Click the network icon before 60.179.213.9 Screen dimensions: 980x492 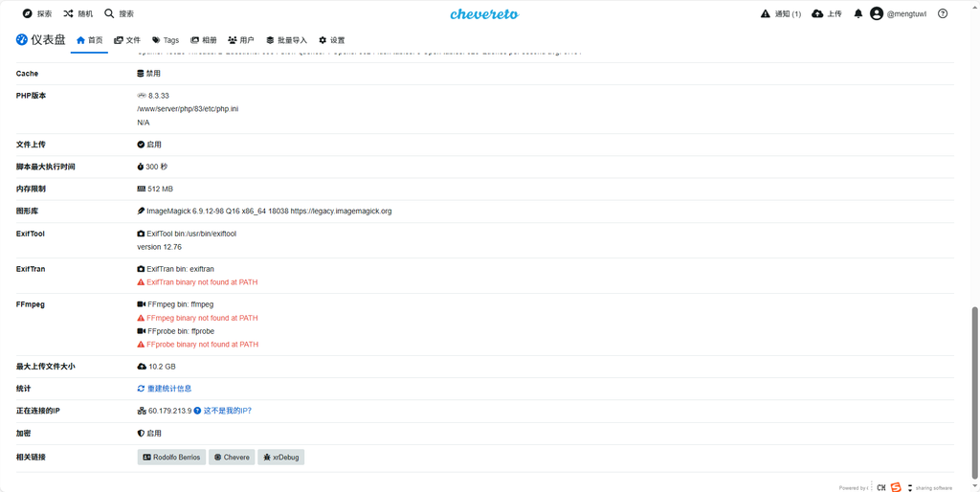point(142,411)
